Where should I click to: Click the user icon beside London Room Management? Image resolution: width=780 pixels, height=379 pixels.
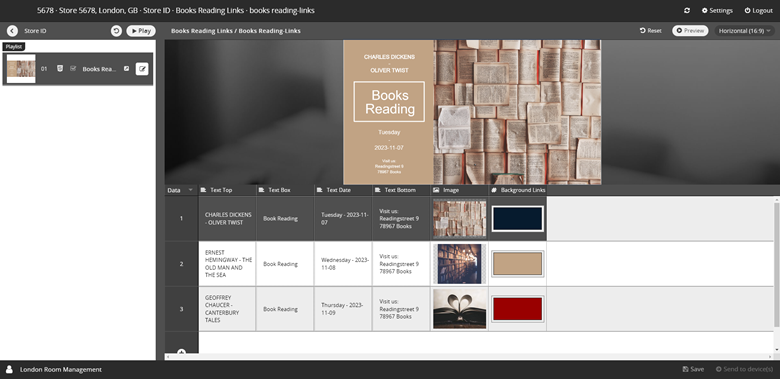pyautogui.click(x=9, y=370)
